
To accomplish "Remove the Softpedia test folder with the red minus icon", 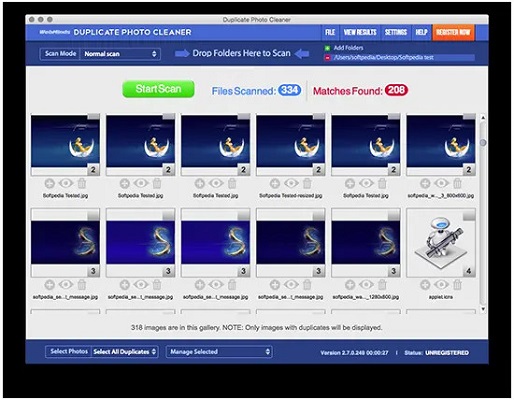I will tap(327, 58).
